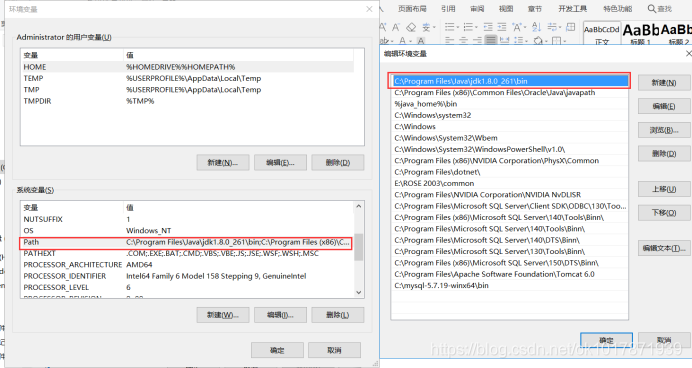Select the %java_home%\bin path entry

pyautogui.click(x=509, y=104)
